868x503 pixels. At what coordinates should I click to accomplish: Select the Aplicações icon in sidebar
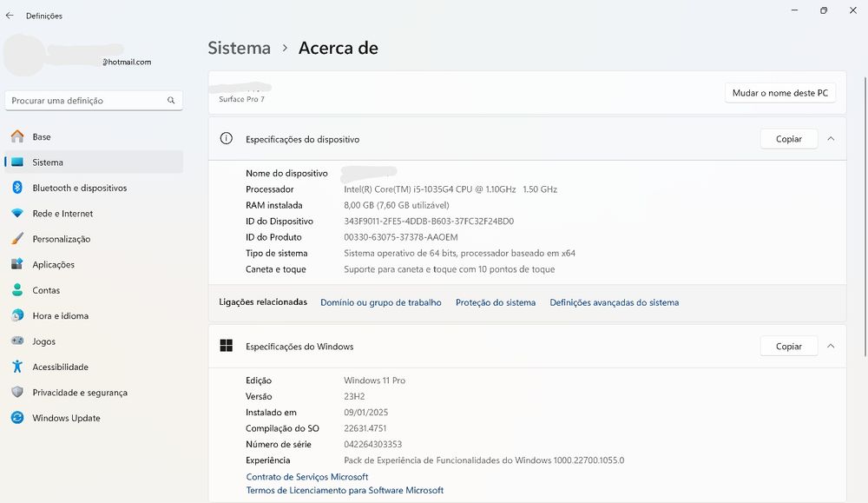click(17, 264)
